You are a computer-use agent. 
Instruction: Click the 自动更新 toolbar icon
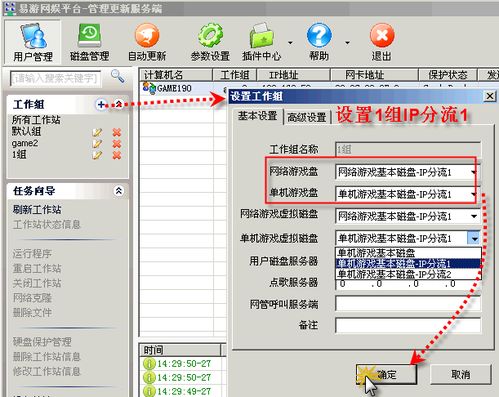pos(147,42)
